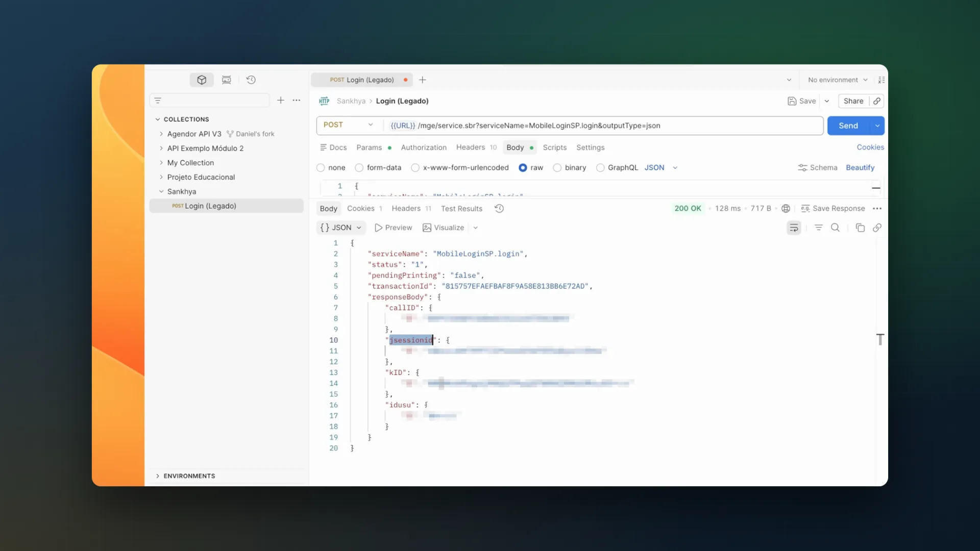Open the No environment dropdown
The width and height of the screenshot is (980, 551).
point(838,80)
